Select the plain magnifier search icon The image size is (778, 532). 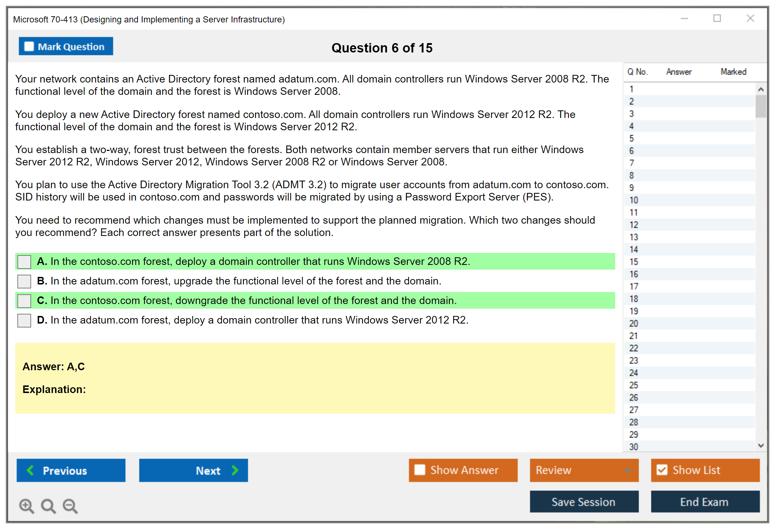tap(47, 506)
